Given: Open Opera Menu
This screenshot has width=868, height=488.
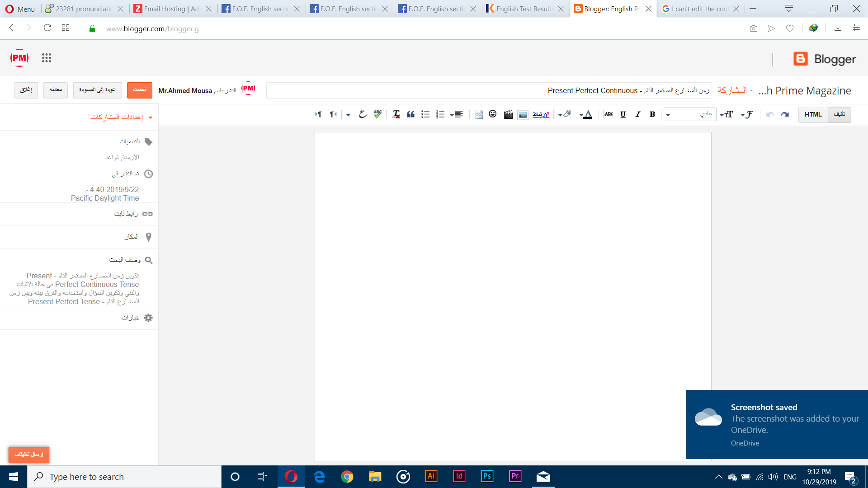Looking at the screenshot, I should (20, 9).
